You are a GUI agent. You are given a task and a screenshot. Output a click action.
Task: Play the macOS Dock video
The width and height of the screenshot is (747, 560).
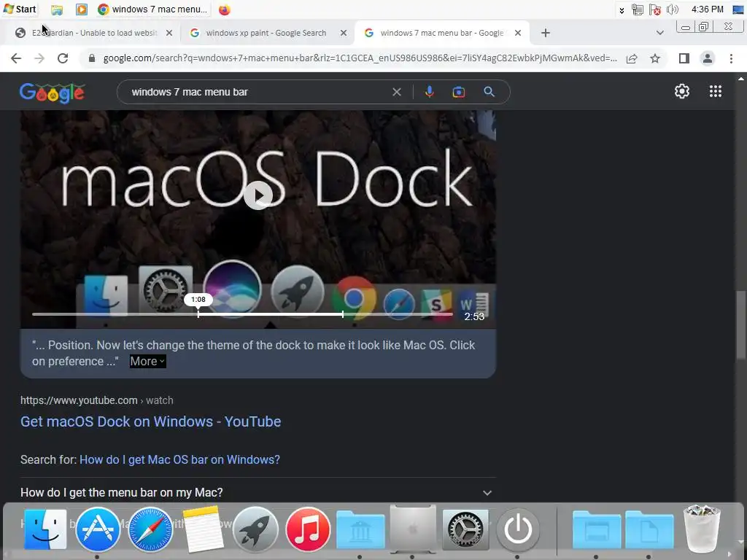(258, 195)
